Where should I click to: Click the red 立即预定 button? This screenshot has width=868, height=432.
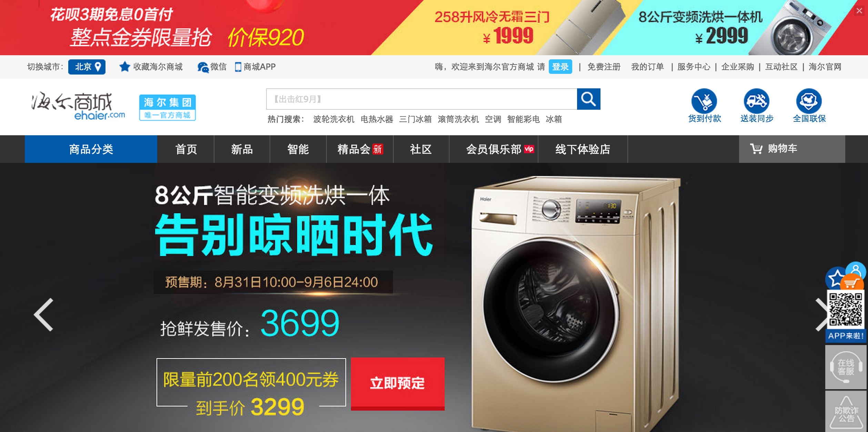(x=397, y=383)
